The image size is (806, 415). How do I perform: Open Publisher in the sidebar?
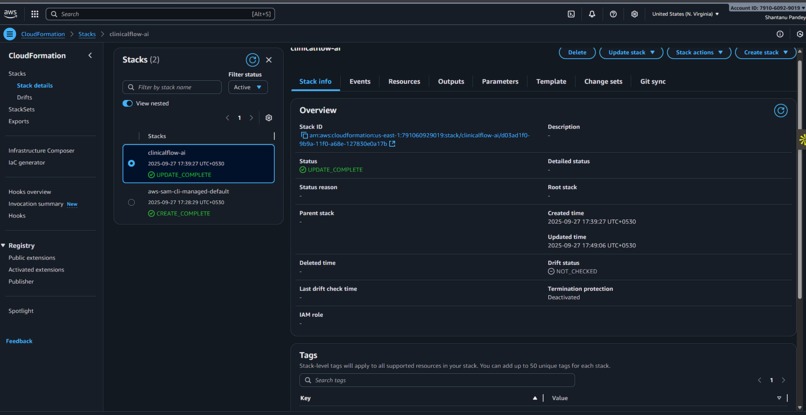pyautogui.click(x=21, y=281)
